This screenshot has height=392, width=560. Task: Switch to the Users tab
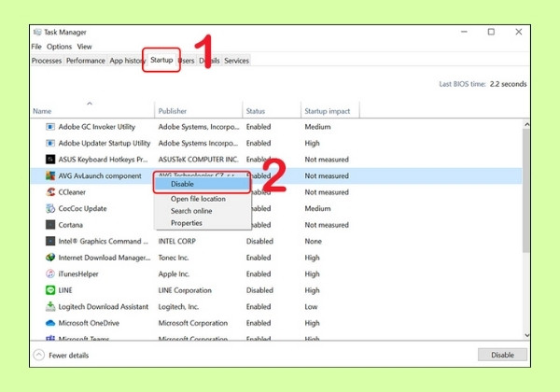click(x=187, y=61)
